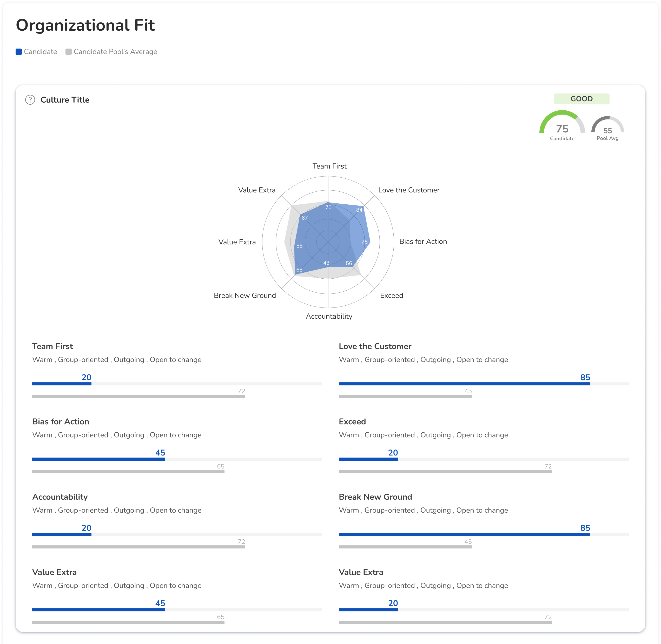Click Break New Ground section heading
The height and width of the screenshot is (644, 661).
[375, 497]
